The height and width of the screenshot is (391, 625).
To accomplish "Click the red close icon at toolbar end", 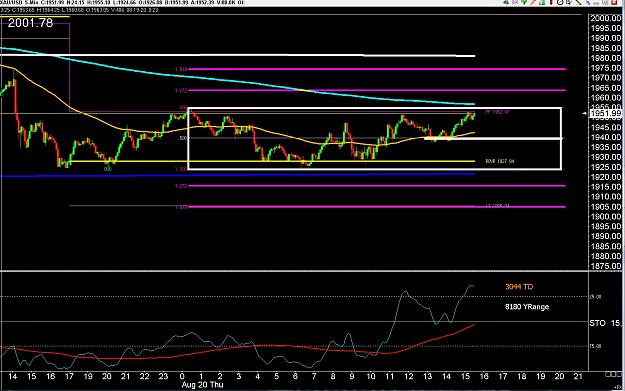I will click(x=614, y=2).
